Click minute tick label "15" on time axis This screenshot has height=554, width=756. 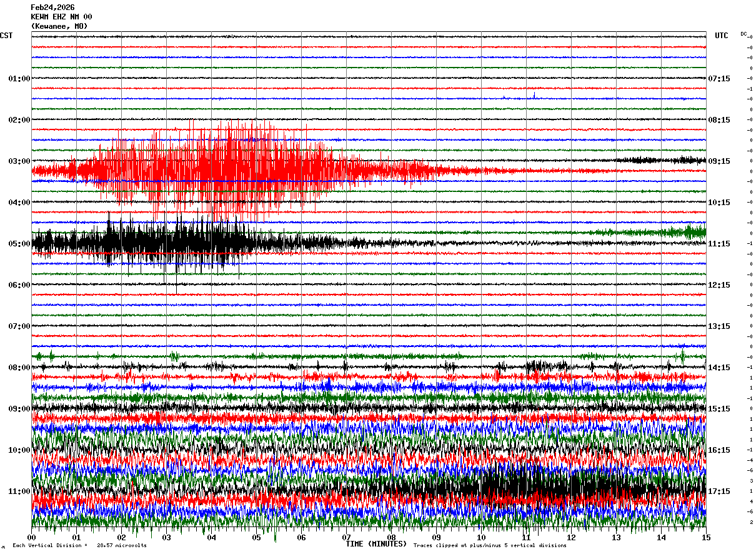click(x=706, y=538)
